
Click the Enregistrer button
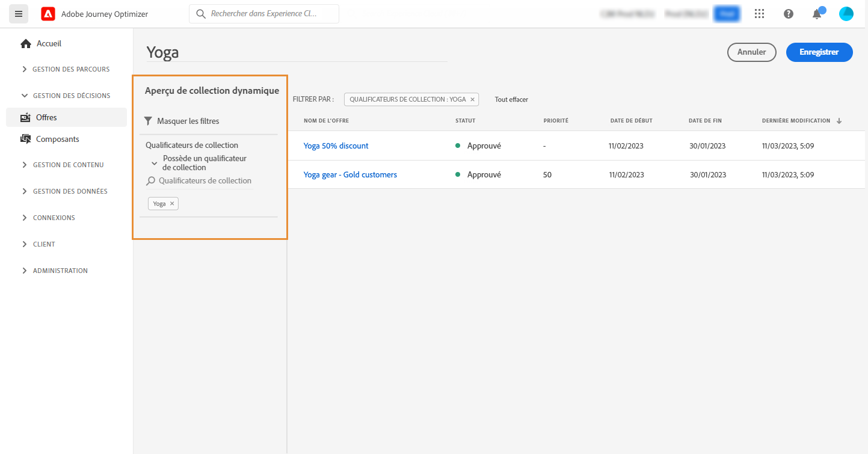point(819,52)
